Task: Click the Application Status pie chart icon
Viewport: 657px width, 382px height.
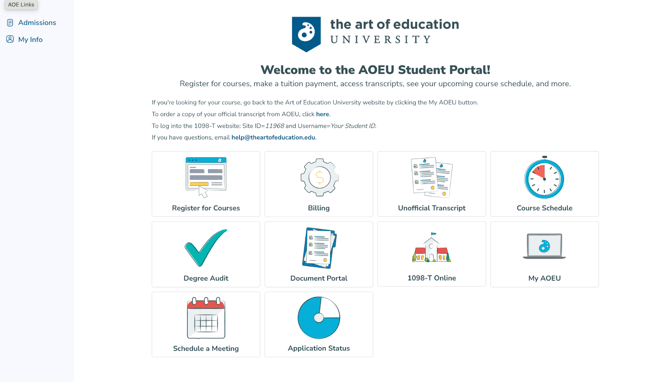Action: pyautogui.click(x=319, y=318)
